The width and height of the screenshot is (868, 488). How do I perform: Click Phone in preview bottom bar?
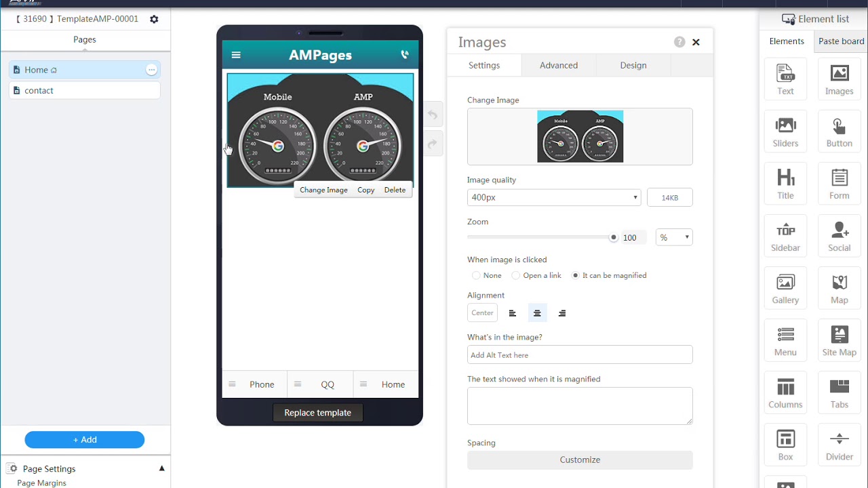pos(255,384)
